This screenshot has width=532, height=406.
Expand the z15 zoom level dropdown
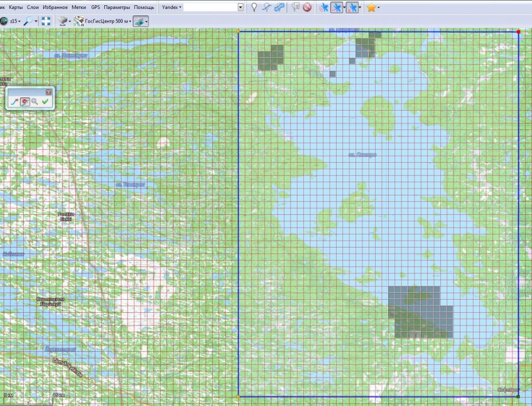[x=14, y=21]
